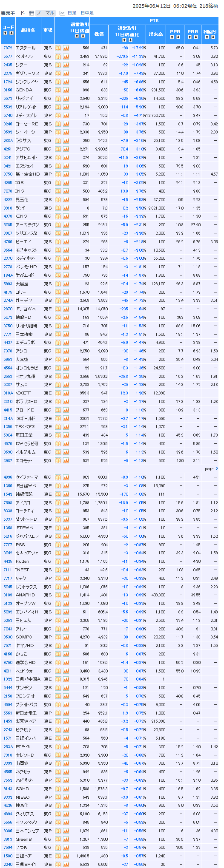Sort ascending by コード column arrow
The width and height of the screenshot is (224, 868).
click(6, 33)
